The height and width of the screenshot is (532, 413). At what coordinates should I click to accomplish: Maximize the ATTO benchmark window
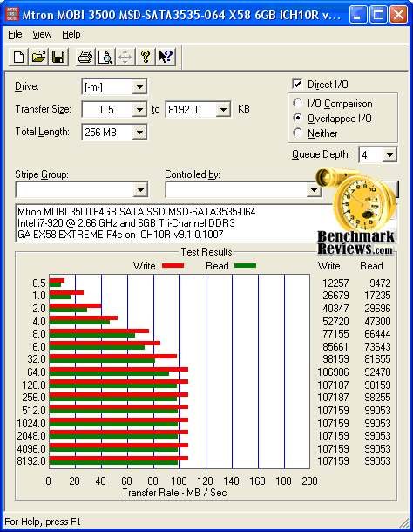(378, 15)
